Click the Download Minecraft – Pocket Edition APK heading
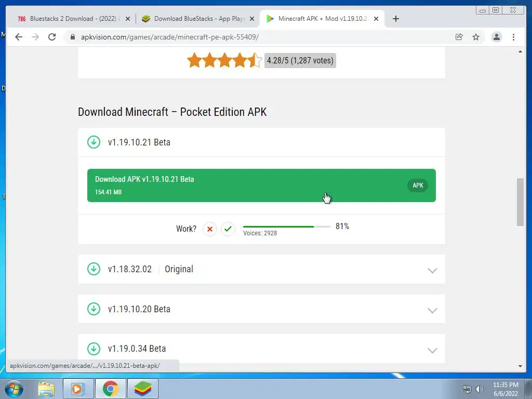Viewport: 532px width, 399px height. click(x=172, y=112)
